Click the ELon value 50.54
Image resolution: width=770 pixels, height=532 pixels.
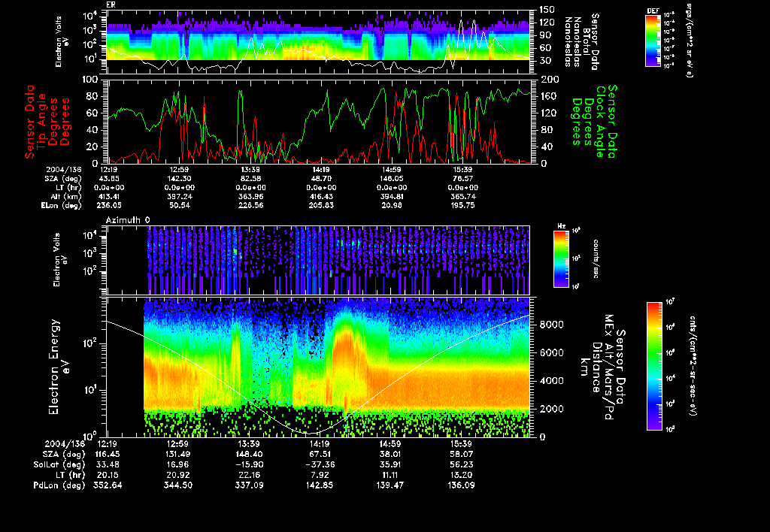[180, 206]
